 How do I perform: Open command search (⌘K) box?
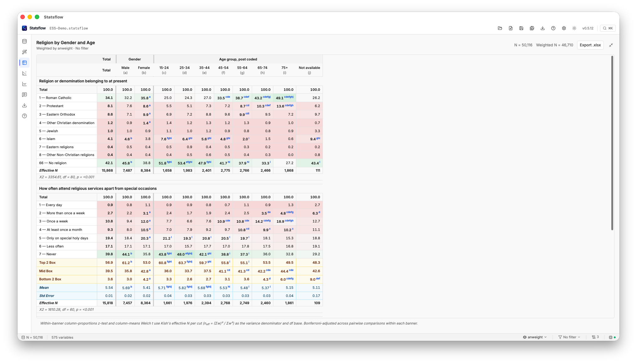click(x=608, y=28)
